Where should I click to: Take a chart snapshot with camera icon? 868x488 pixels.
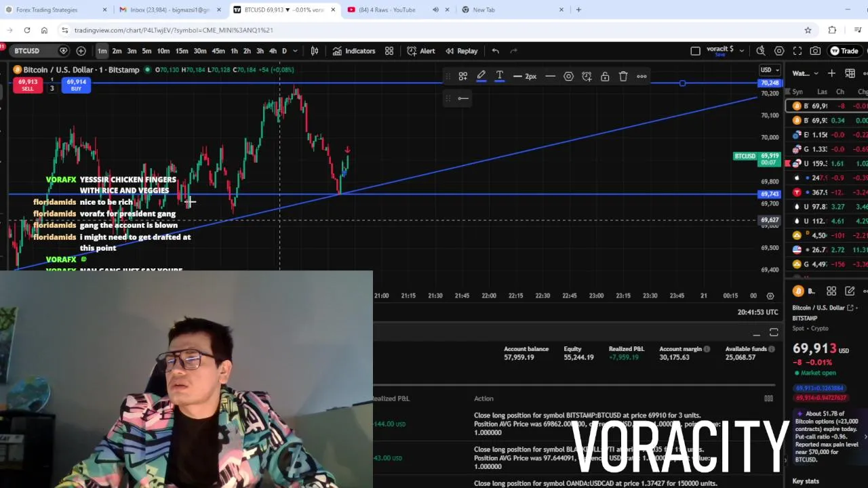[815, 51]
